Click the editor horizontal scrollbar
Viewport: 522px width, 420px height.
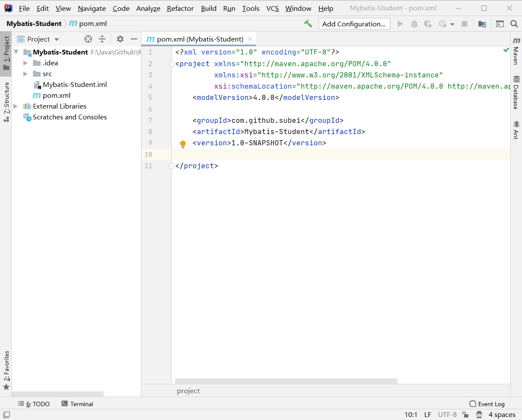point(286,381)
